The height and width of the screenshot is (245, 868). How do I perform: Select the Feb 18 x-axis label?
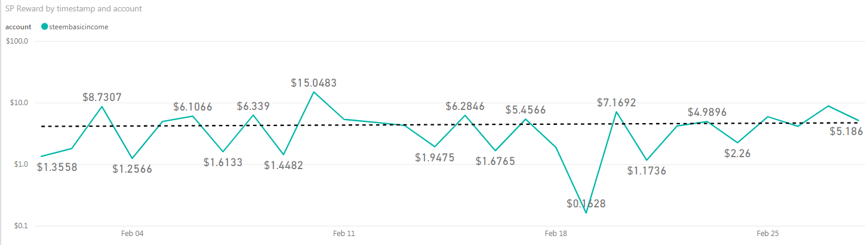point(556,233)
